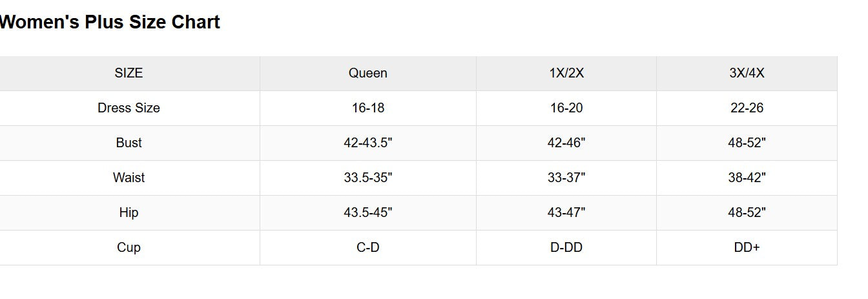Click the Women's Plus Size Chart heading
The height and width of the screenshot is (299, 868).
pyautogui.click(x=110, y=23)
